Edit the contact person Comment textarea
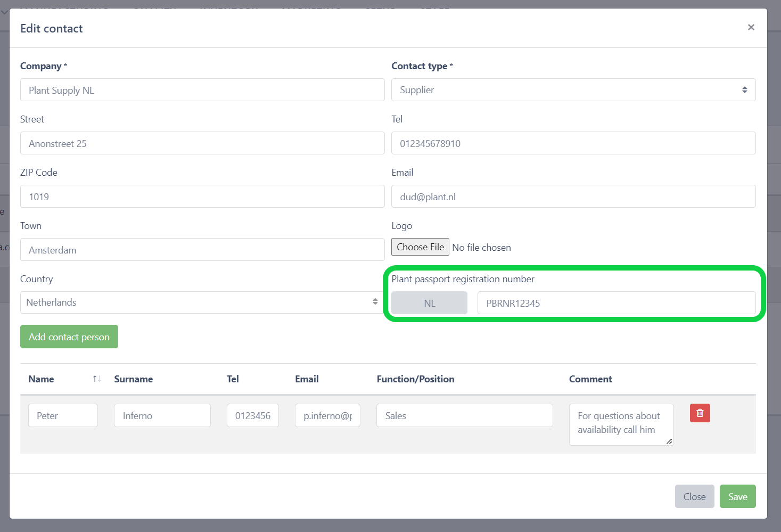Image resolution: width=781 pixels, height=532 pixels. click(621, 424)
